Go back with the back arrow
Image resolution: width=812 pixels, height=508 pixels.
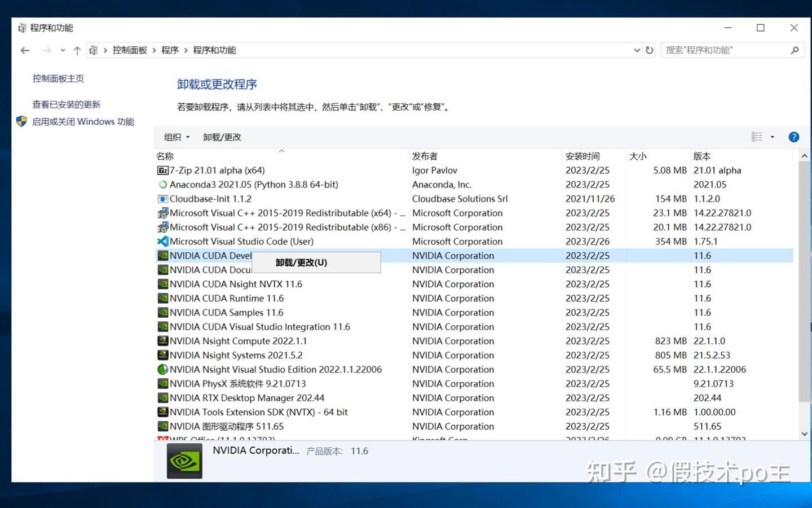point(25,50)
